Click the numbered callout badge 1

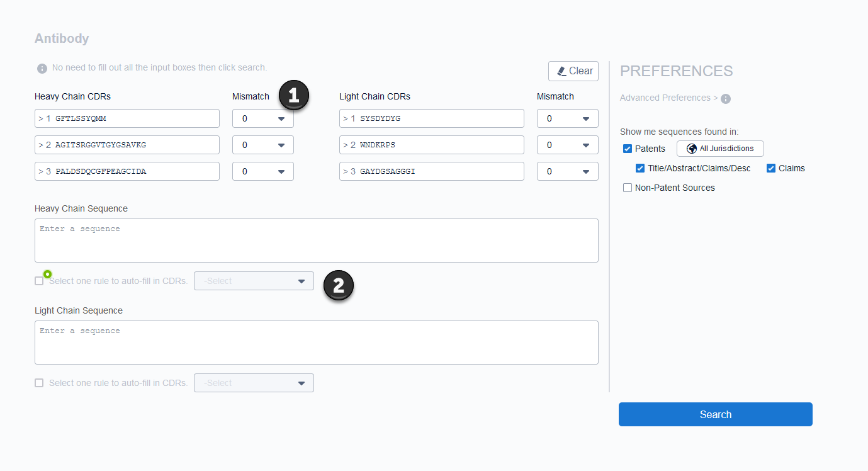tap(293, 96)
